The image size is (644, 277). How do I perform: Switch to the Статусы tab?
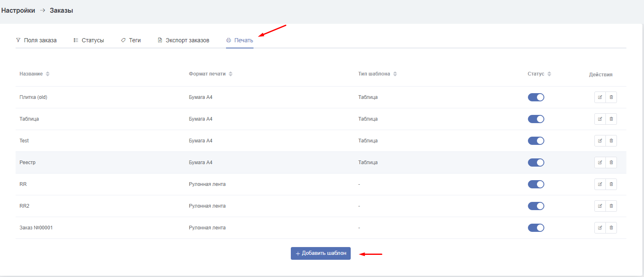pyautogui.click(x=89, y=40)
